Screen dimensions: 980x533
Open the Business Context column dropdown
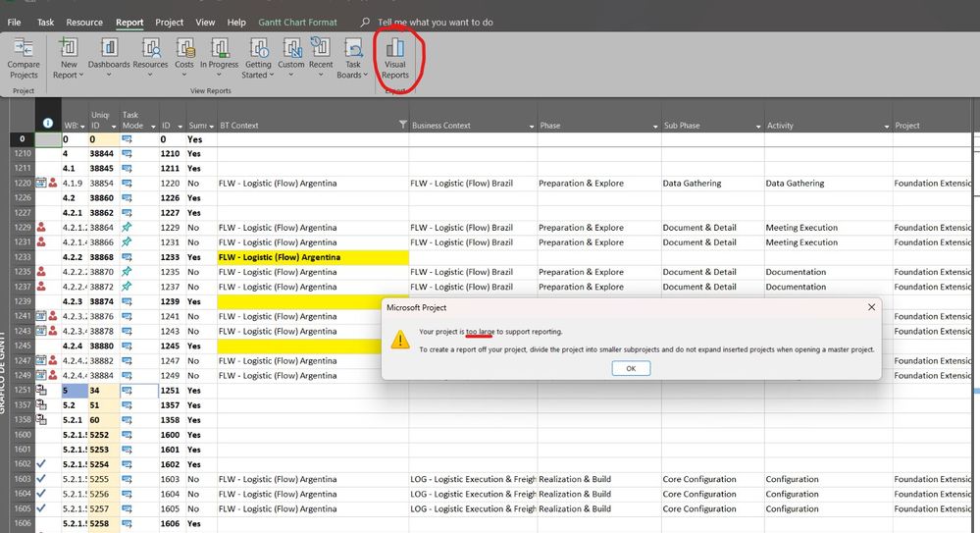[x=532, y=126]
